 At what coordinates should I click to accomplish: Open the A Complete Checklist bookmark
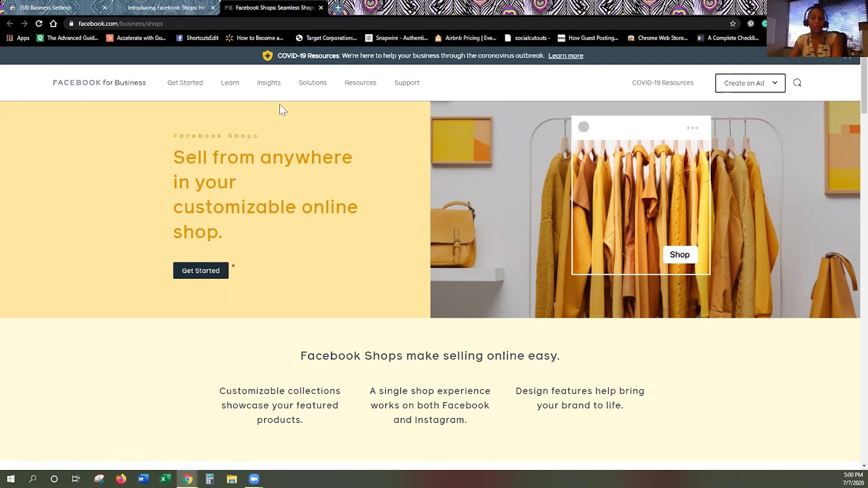coord(728,38)
